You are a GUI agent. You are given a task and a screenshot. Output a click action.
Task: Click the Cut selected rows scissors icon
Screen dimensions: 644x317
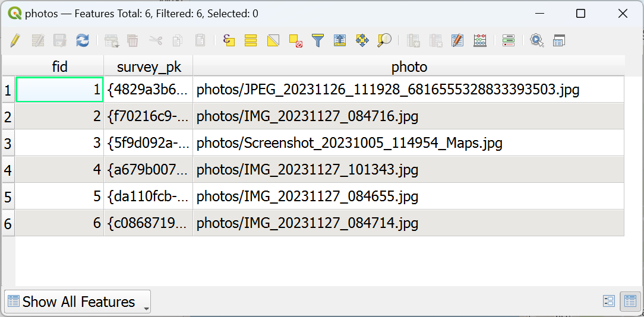point(156,40)
